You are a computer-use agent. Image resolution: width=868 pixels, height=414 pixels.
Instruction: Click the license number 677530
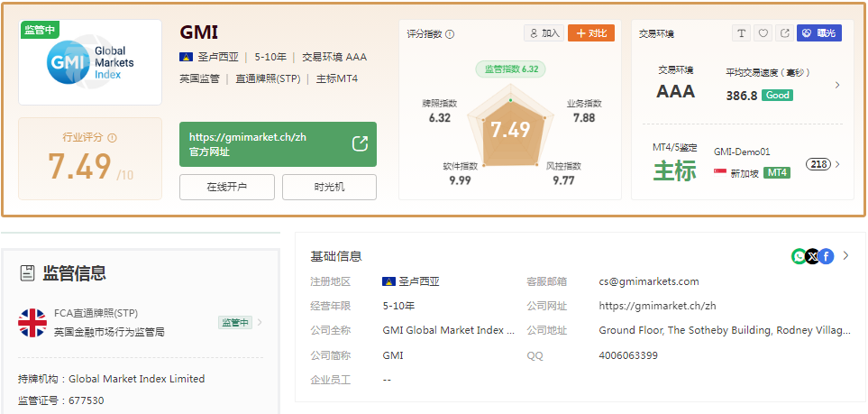pyautogui.click(x=87, y=400)
